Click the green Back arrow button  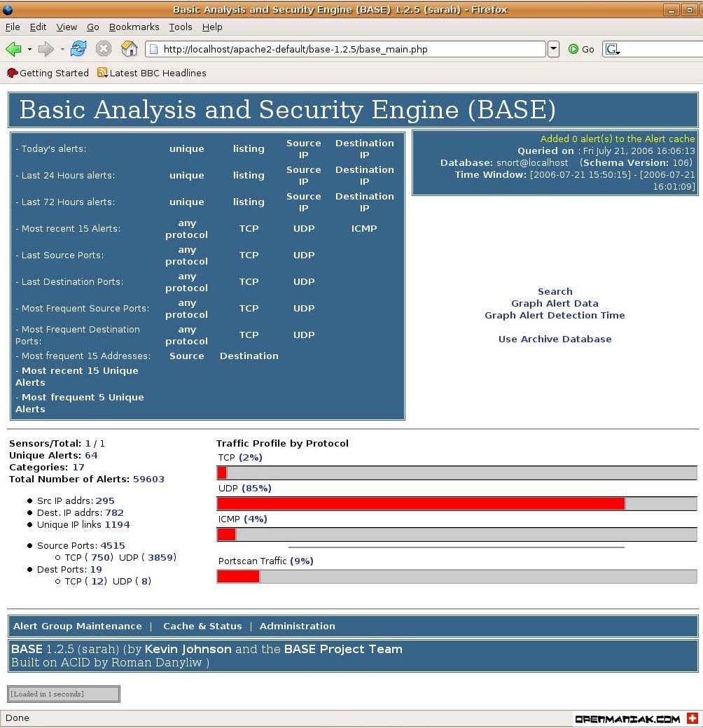click(13, 49)
